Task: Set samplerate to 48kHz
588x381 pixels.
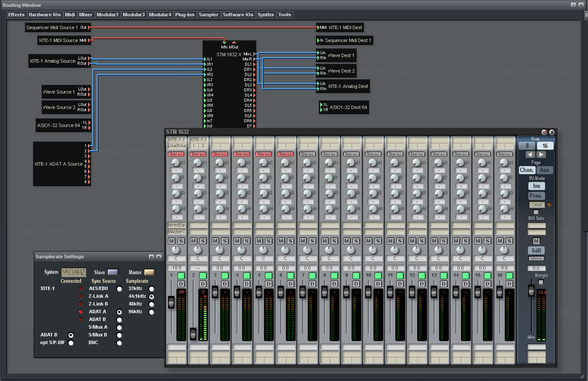Action: (152, 304)
